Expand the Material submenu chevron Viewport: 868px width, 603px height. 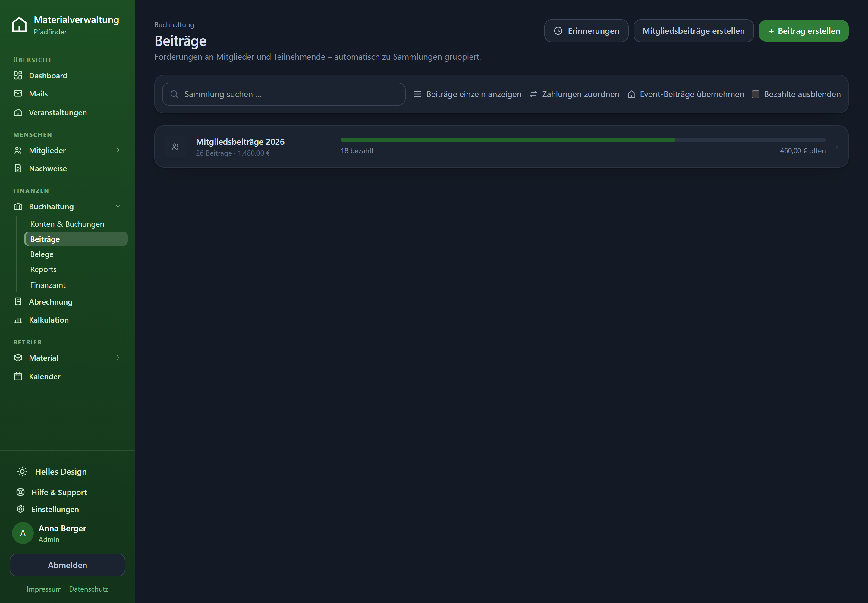coord(118,358)
